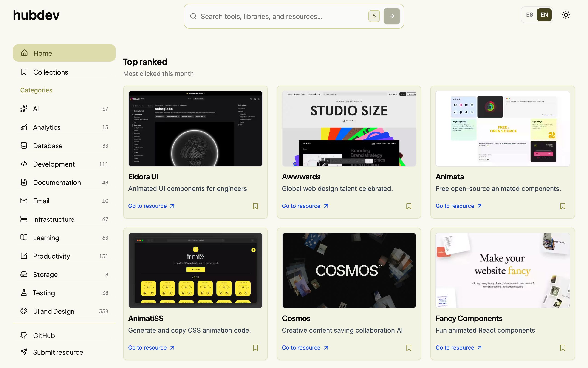Bookmark the Eldora UI card

pos(255,206)
